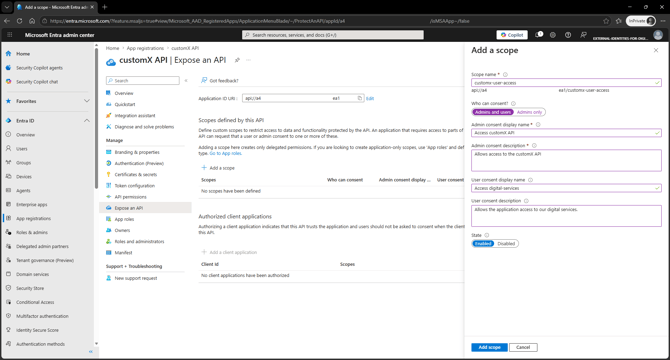
Task: Show User consent description info icon
Action: [526, 201]
